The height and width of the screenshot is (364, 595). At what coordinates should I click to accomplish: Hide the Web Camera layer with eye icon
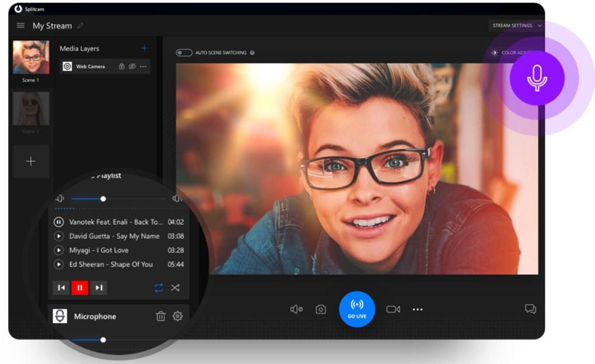click(x=132, y=66)
